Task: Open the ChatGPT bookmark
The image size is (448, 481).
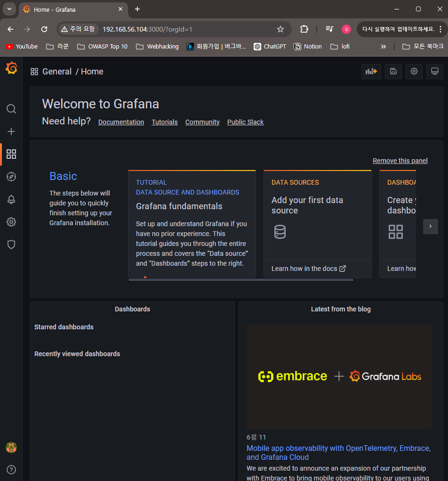Action: pos(270,47)
